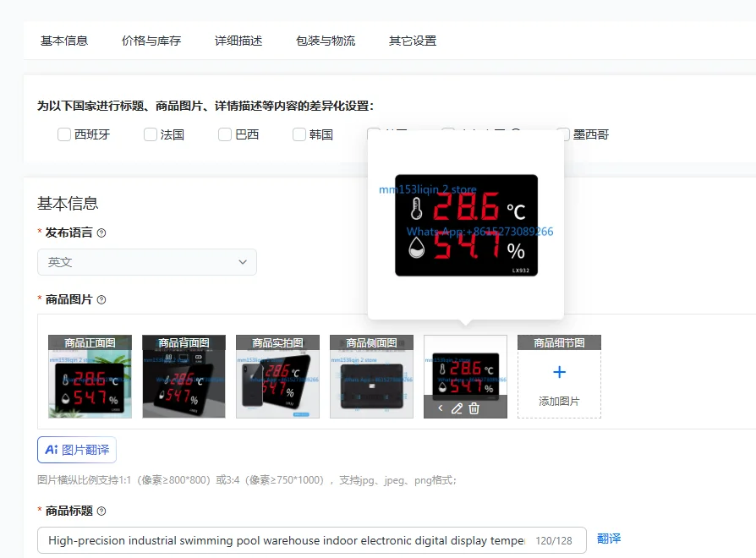This screenshot has height=558, width=756.
Task: Switch to the 详细描述 tab
Action: click(238, 41)
